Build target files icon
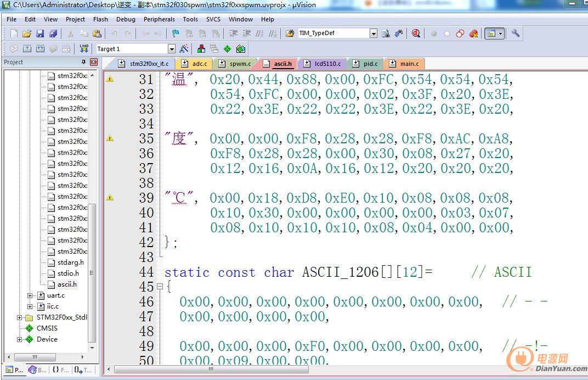Image resolution: width=588 pixels, height=380 pixels. click(27, 48)
